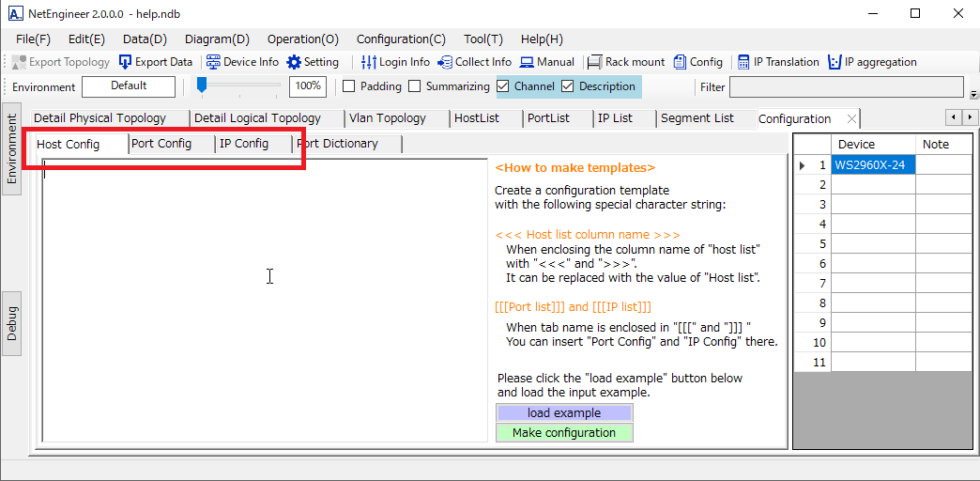The height and width of the screenshot is (481, 980).
Task: Open Device Info from the toolbar
Action: (x=213, y=62)
